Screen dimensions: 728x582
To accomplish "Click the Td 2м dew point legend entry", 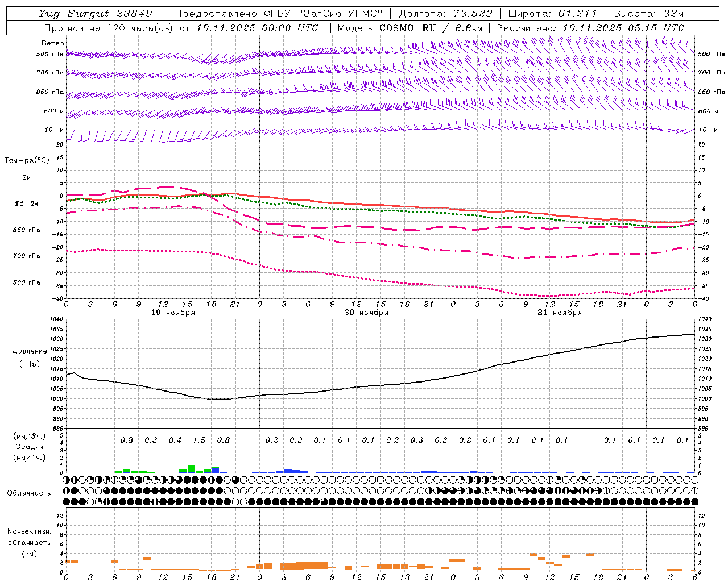I will click(x=26, y=203).
